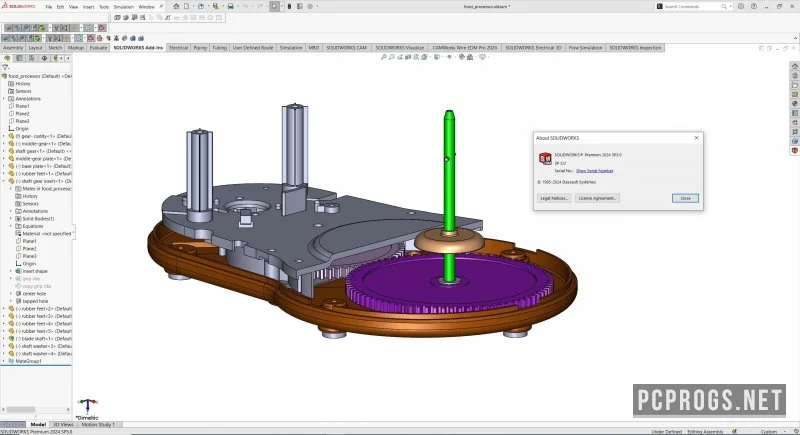800x435 pixels.
Task: Click the Show Serial Number link
Action: coord(594,171)
